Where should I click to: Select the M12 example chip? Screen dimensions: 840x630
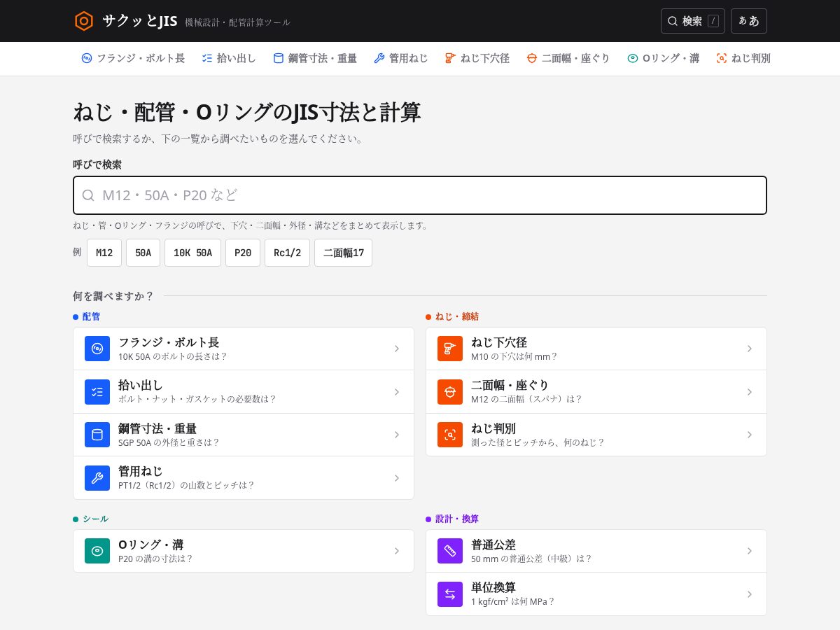104,253
